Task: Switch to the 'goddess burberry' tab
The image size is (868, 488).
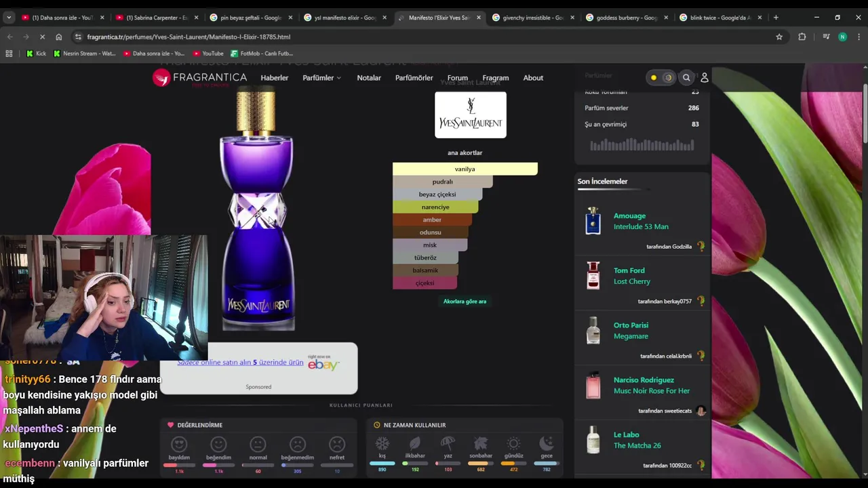Action: point(627,18)
